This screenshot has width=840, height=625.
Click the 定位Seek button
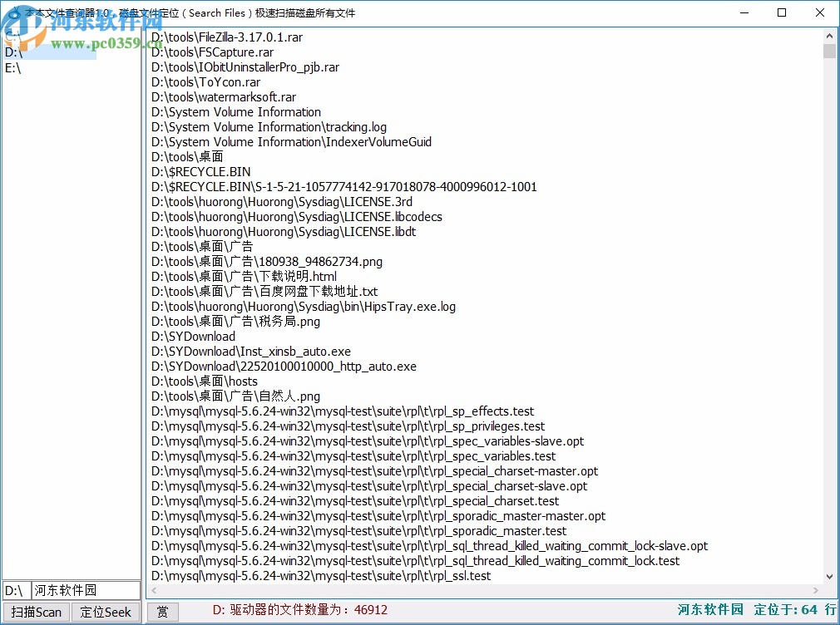(x=106, y=612)
